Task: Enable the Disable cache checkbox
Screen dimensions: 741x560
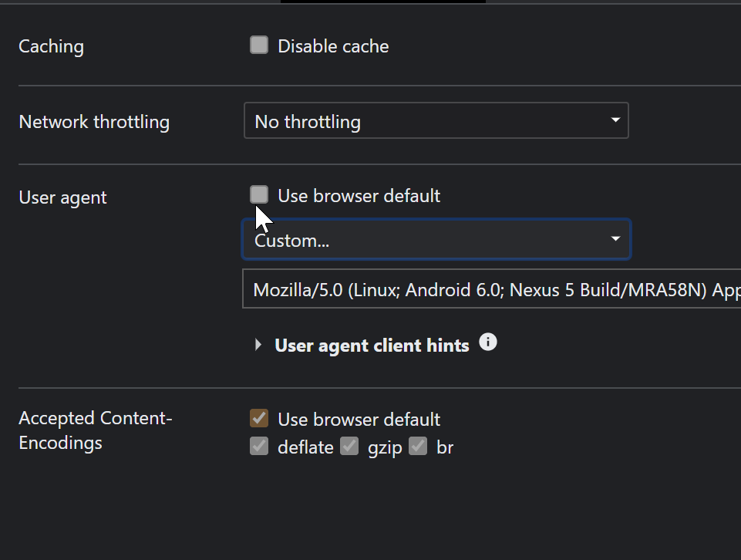Action: [x=259, y=46]
